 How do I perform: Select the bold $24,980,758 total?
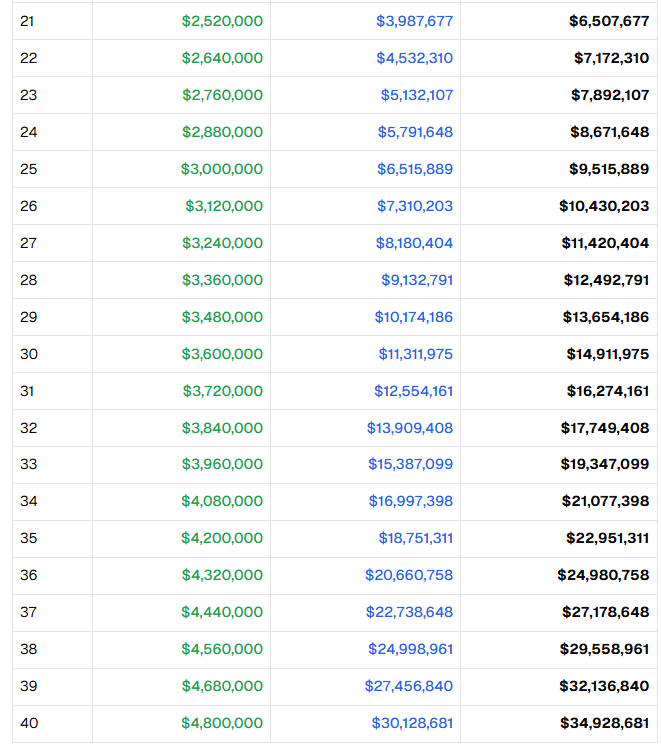[603, 575]
